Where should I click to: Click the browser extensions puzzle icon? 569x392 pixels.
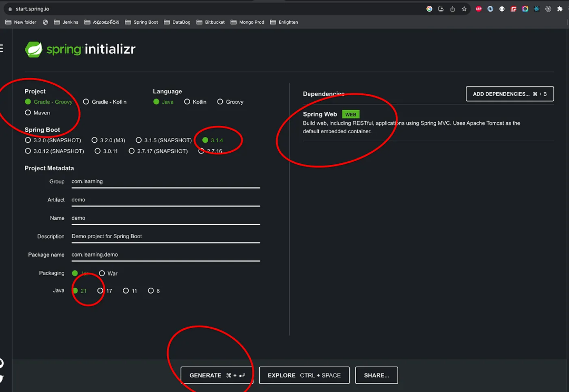tap(560, 8)
